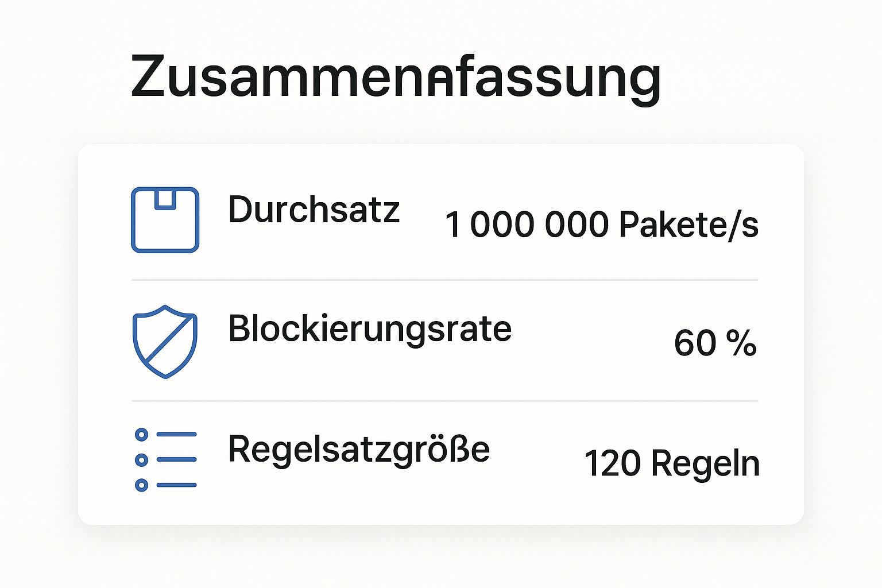This screenshot has height=588, width=882.
Task: Click the bottom line of the list icon
Action: point(176,485)
